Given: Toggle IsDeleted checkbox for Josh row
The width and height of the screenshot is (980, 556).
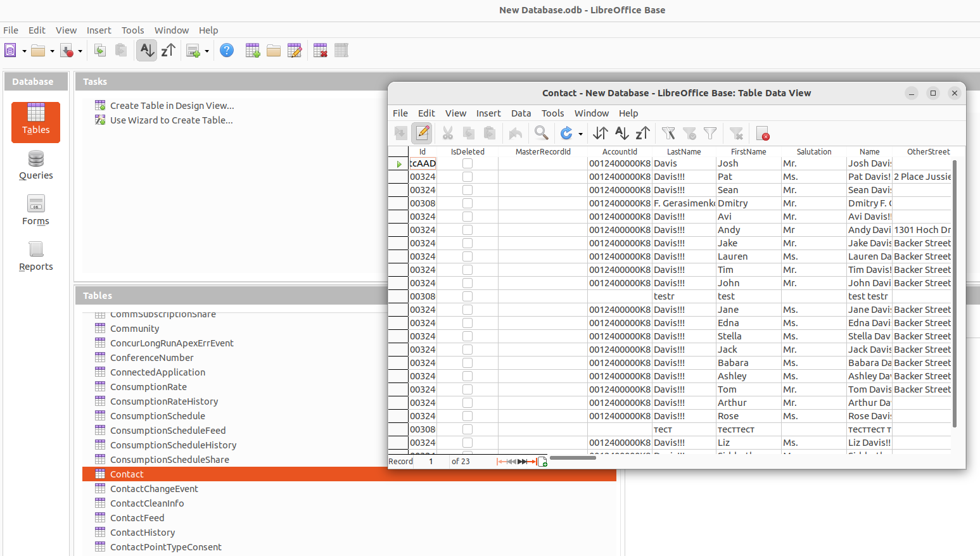Looking at the screenshot, I should click(468, 163).
